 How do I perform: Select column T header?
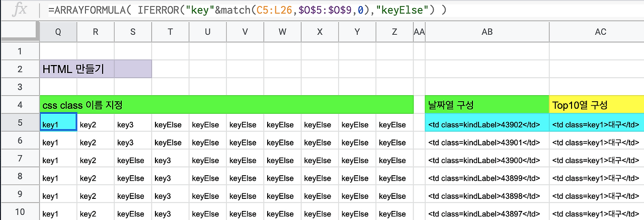pyautogui.click(x=171, y=32)
